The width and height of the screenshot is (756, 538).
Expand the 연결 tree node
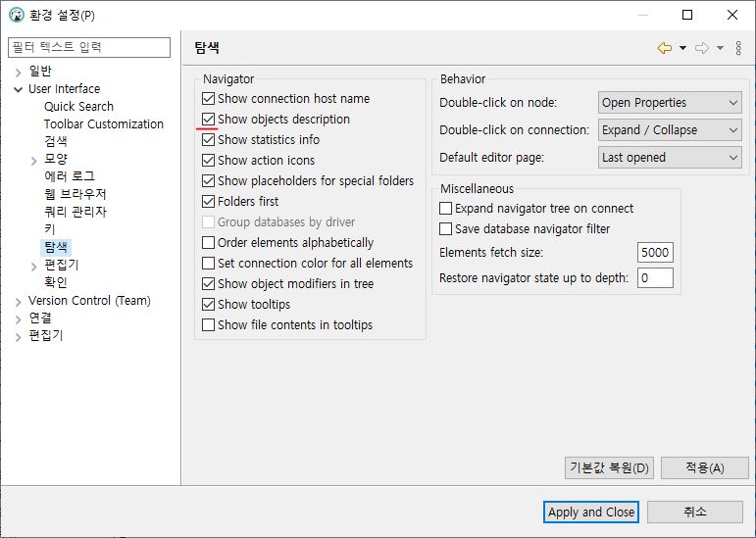[19, 318]
